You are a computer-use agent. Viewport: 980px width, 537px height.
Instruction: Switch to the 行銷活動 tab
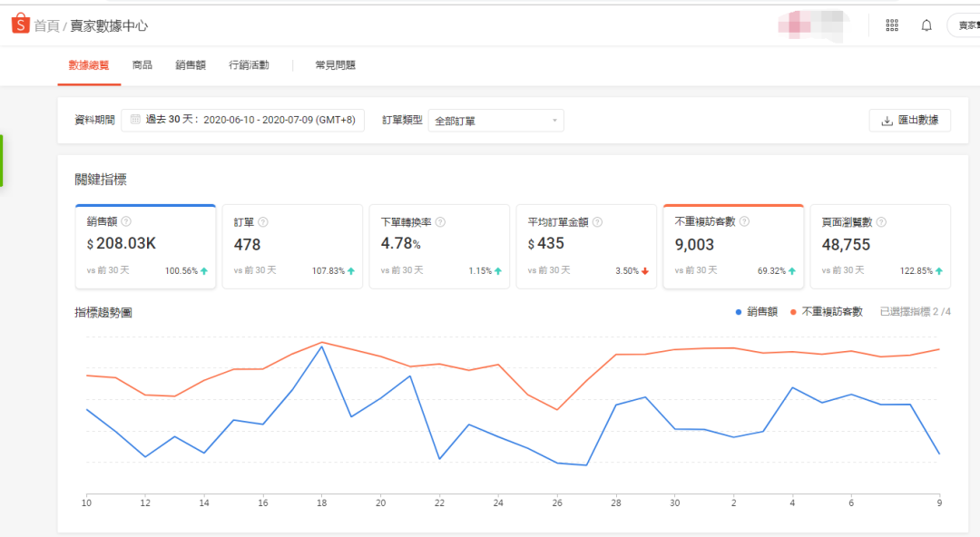tap(249, 65)
